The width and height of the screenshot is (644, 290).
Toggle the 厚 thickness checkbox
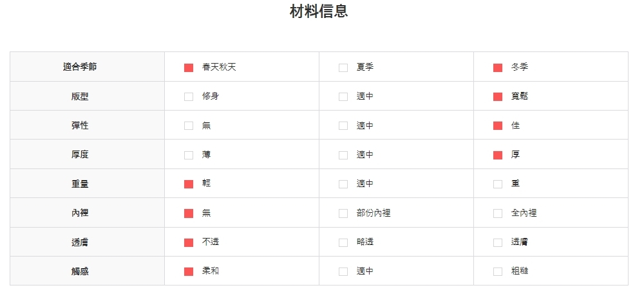coord(498,155)
